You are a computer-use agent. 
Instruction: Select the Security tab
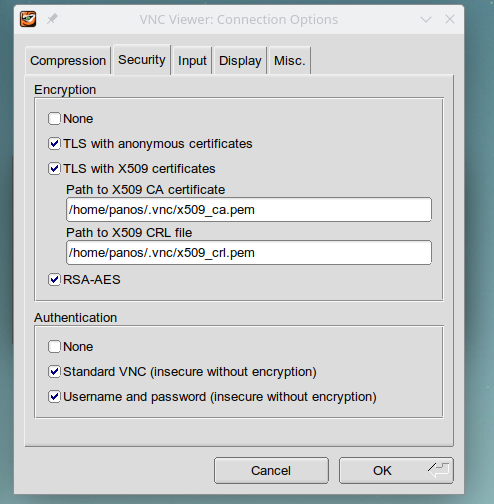142,60
